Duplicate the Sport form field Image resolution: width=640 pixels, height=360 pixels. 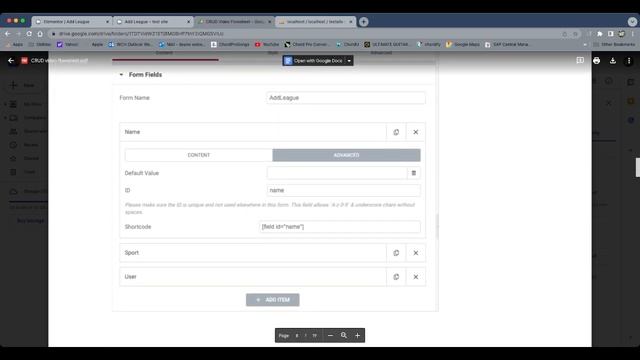coord(396,253)
